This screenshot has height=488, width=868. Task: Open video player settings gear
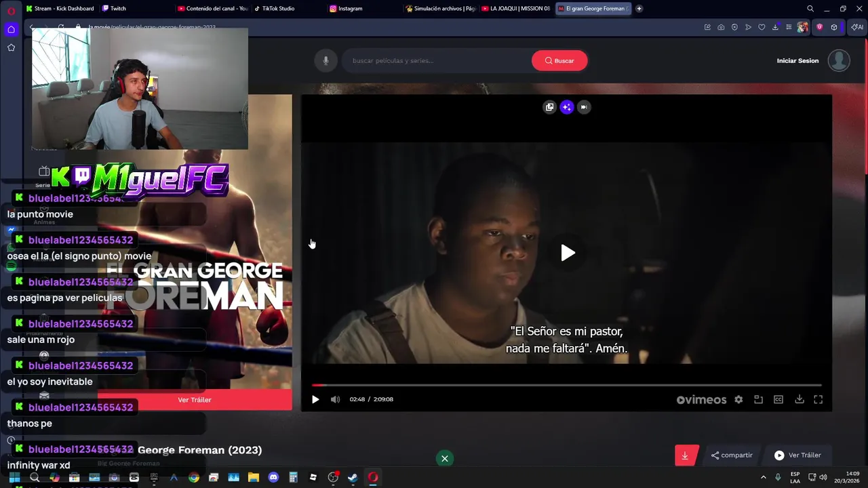pos(738,399)
